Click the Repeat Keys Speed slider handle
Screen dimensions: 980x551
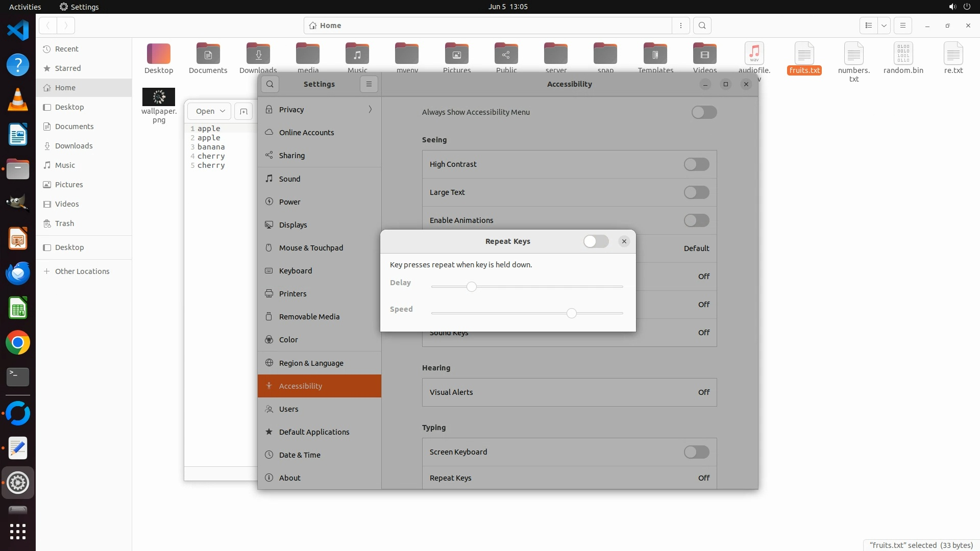[572, 313]
